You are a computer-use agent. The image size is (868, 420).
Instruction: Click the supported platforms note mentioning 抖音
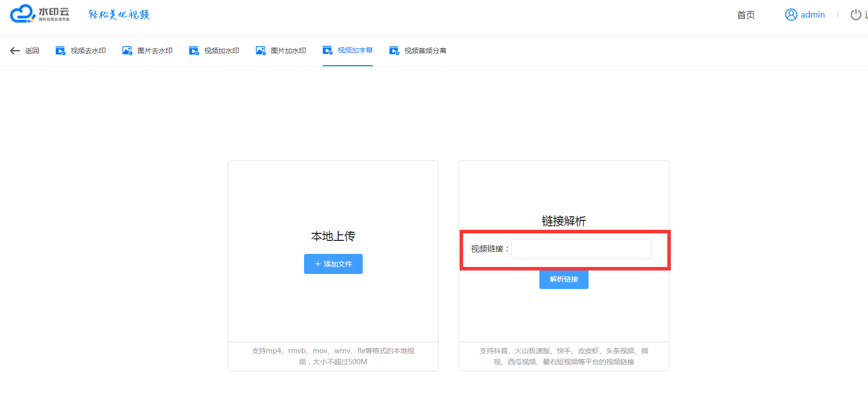pos(564,356)
